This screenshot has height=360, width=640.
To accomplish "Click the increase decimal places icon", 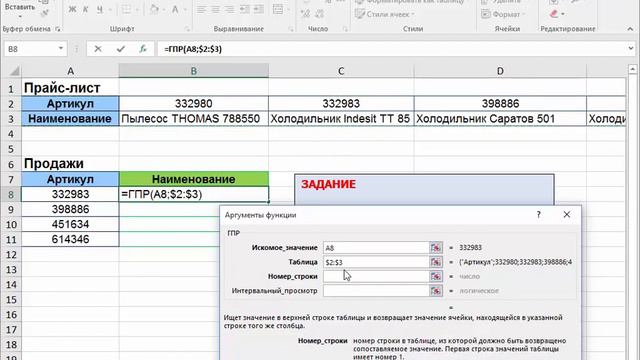I will coord(305,14).
